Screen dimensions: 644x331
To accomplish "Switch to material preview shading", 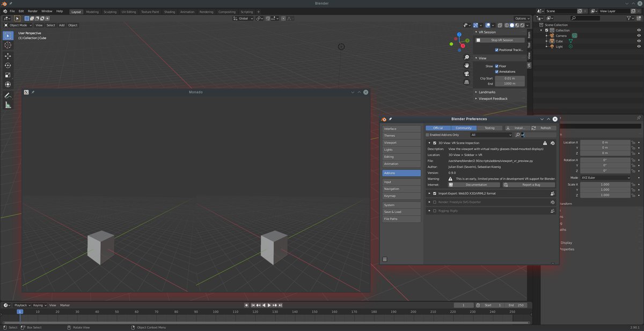I will pyautogui.click(x=518, y=25).
